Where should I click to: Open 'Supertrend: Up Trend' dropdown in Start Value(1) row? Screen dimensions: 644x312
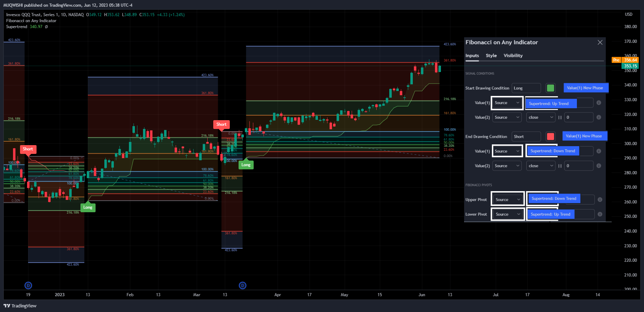click(551, 104)
